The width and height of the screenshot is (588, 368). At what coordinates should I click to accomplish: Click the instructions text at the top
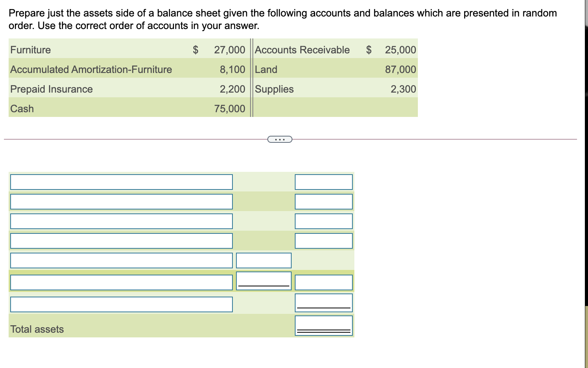coord(274,19)
